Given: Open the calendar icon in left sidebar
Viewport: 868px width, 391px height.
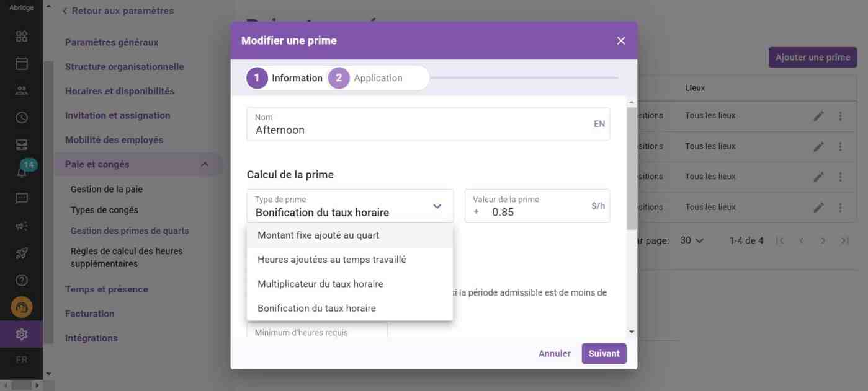Looking at the screenshot, I should coord(21,63).
